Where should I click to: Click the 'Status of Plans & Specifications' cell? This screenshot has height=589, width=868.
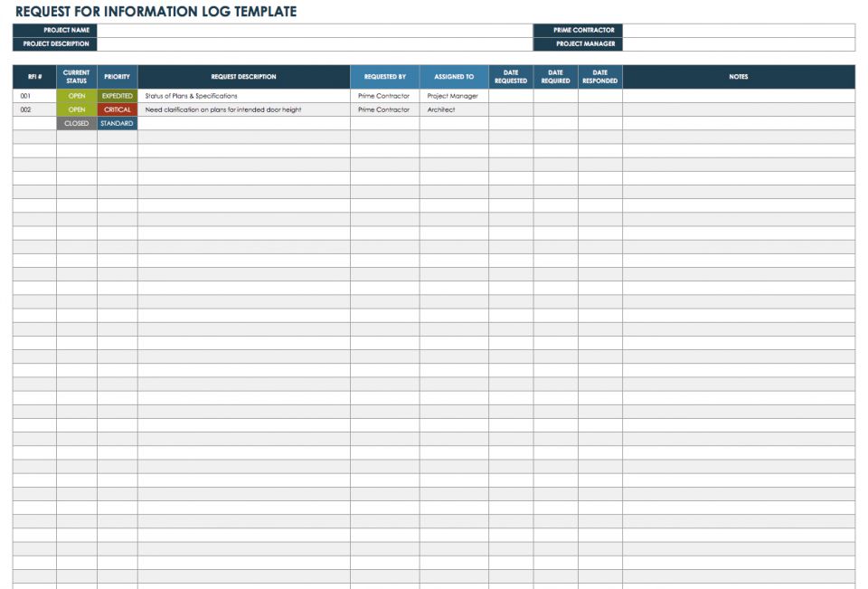[243, 96]
